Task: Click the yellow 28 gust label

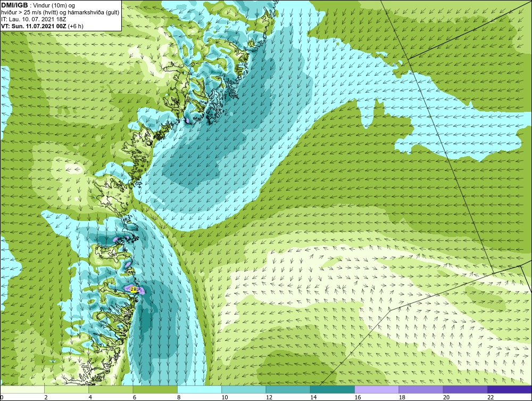Action: pos(134,289)
